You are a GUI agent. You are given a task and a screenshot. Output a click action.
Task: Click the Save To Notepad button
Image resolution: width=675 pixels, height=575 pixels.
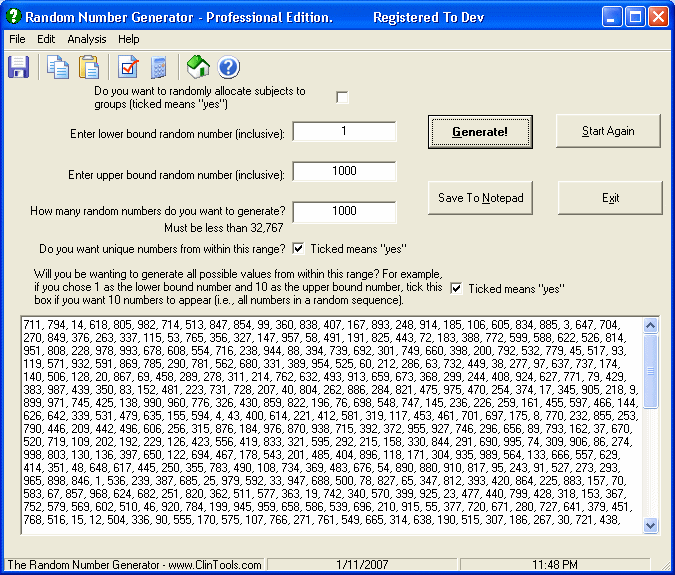click(x=480, y=198)
